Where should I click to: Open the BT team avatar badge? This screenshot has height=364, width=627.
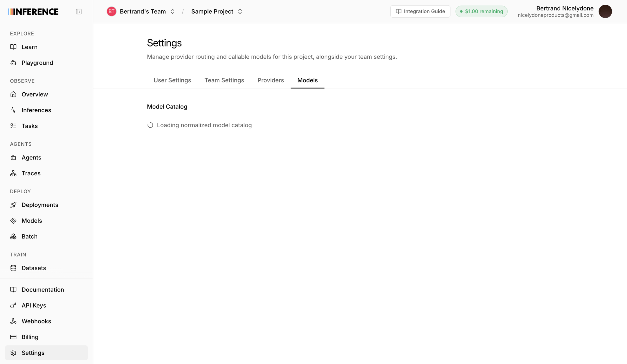[x=112, y=11]
